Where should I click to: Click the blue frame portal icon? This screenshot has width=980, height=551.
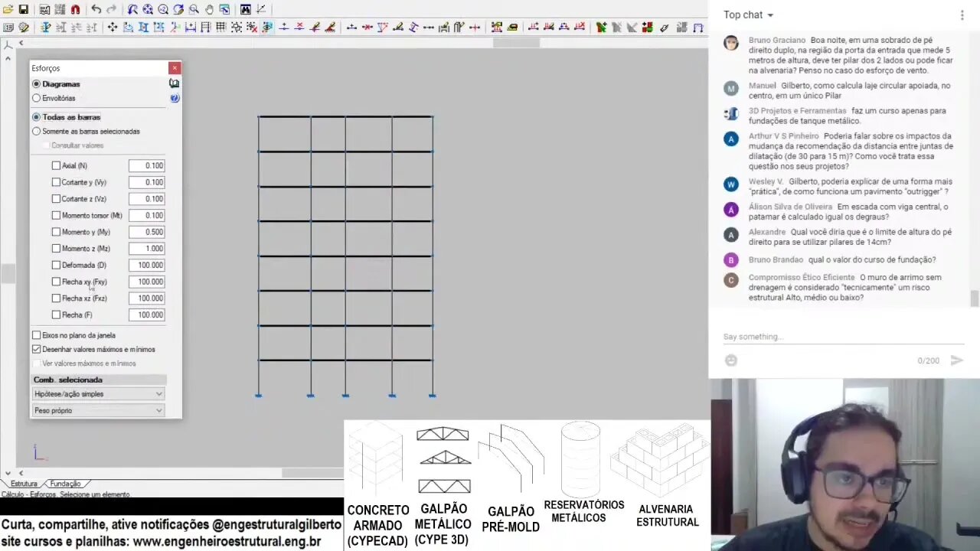[x=698, y=28]
